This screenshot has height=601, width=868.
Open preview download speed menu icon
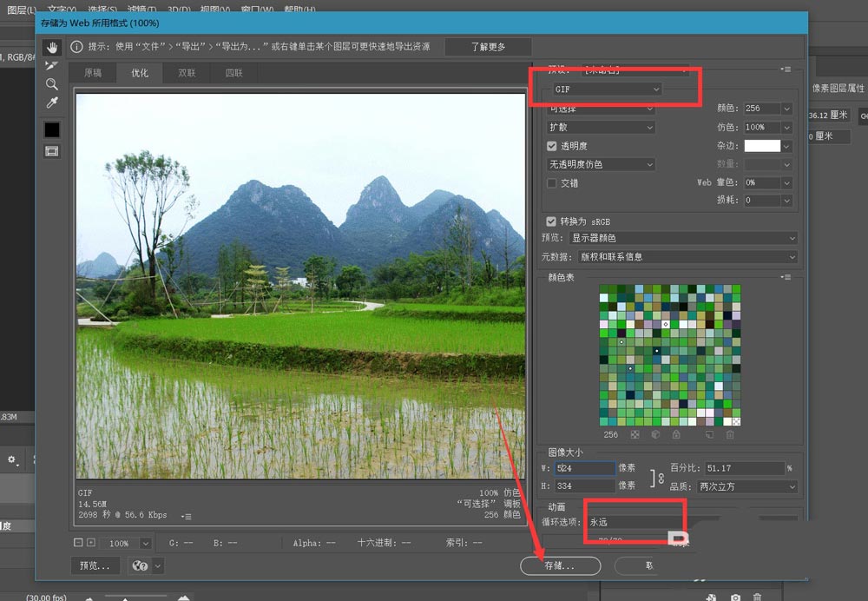pyautogui.click(x=187, y=516)
